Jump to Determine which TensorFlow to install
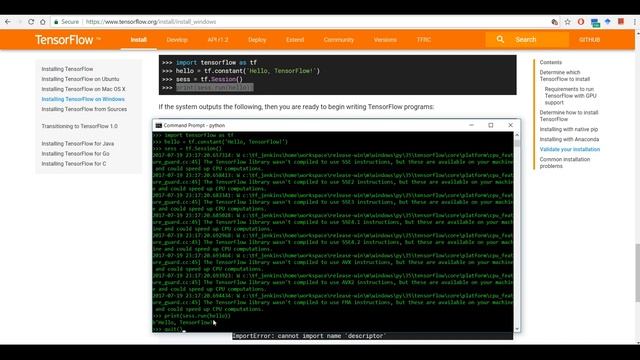 click(x=565, y=76)
